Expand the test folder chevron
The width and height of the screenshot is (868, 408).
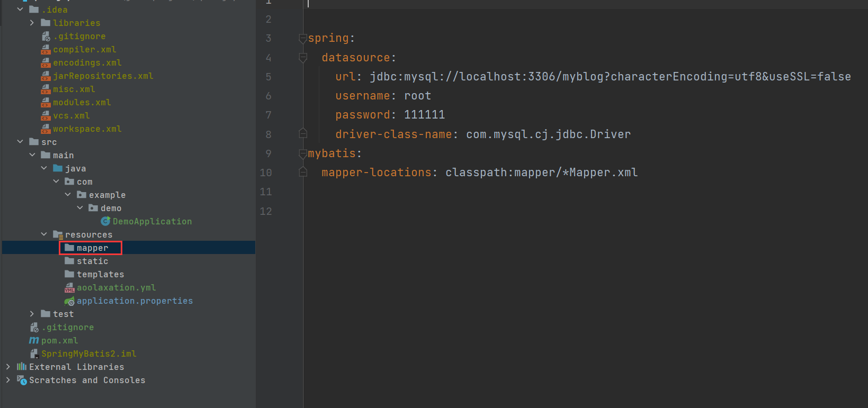(32, 314)
